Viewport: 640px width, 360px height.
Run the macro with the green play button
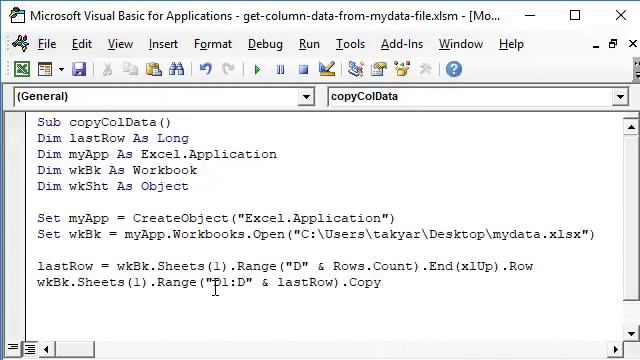tap(257, 70)
